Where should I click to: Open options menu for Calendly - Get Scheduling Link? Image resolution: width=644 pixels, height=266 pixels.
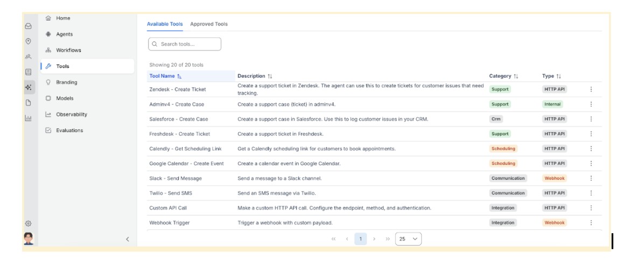[x=591, y=149]
